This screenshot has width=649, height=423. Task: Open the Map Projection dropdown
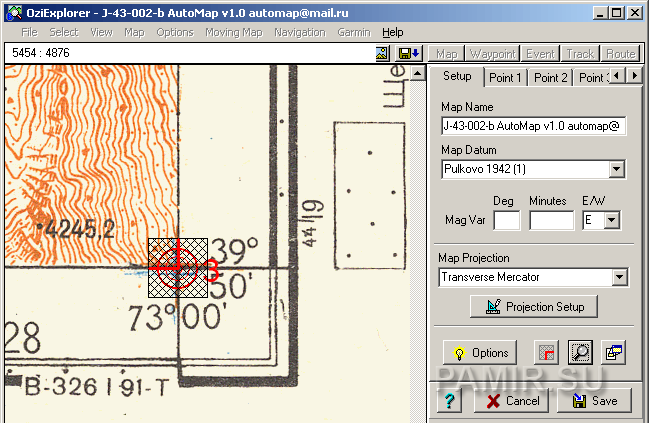pos(619,277)
